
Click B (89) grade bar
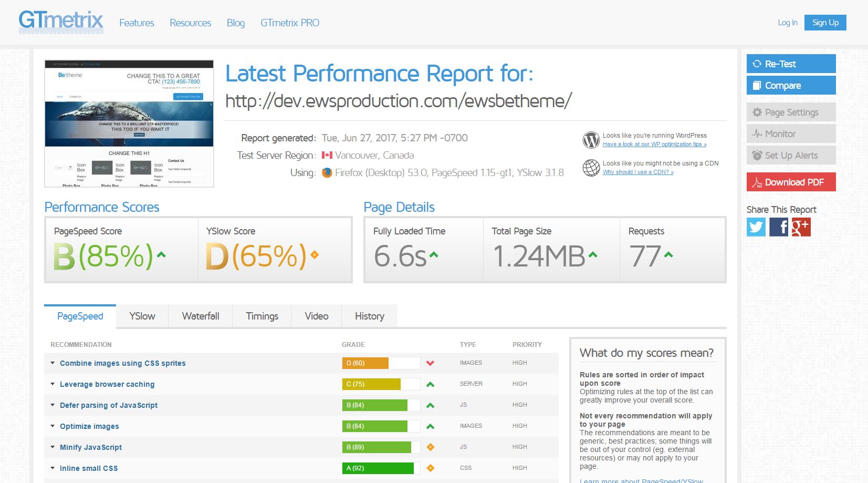coord(381,447)
